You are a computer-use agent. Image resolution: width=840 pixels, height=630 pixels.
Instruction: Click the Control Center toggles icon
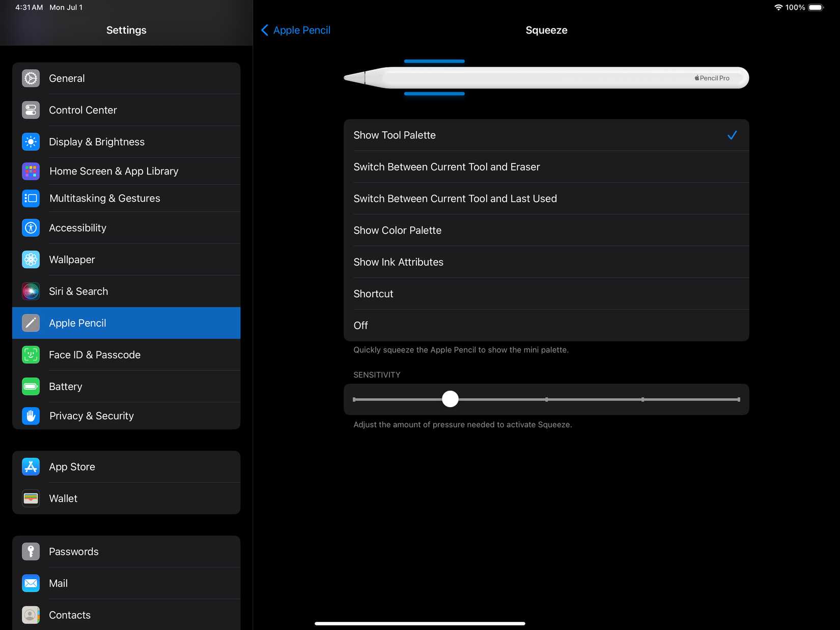pyautogui.click(x=31, y=110)
